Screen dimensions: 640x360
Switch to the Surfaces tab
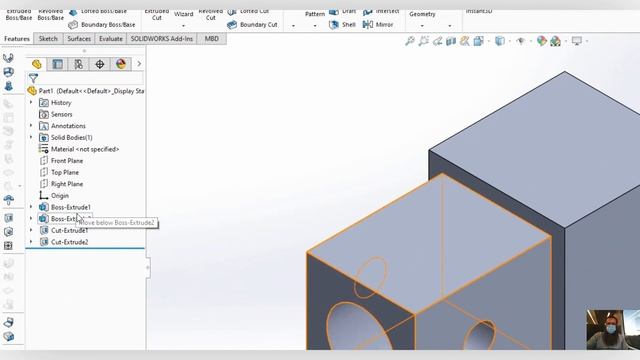click(79, 39)
